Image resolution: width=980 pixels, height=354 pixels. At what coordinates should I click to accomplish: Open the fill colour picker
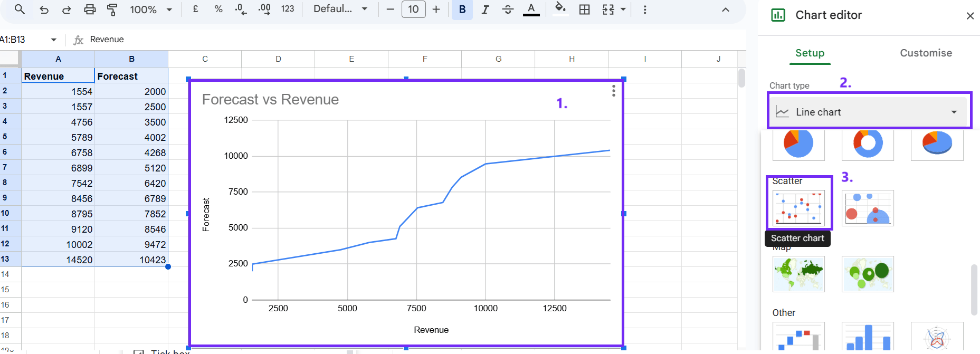coord(560,9)
